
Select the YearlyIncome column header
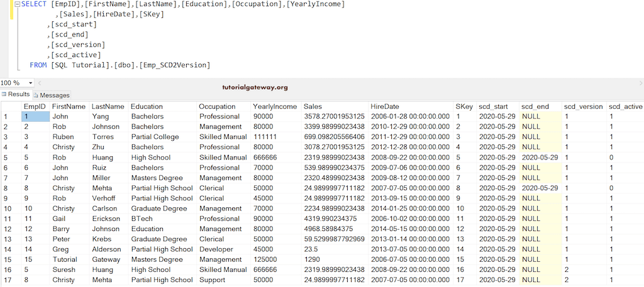[x=275, y=107]
